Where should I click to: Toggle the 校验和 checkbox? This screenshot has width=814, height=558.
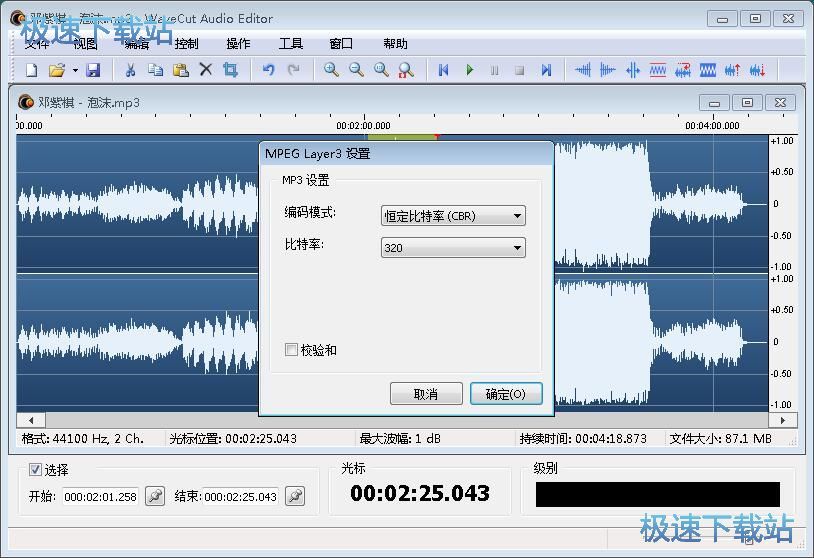point(291,350)
